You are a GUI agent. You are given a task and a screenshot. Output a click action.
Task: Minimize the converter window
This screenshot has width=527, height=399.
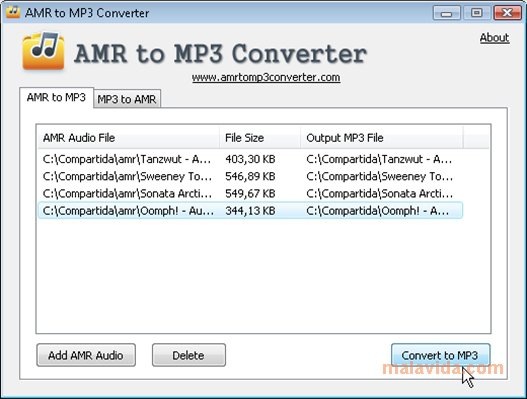(446, 13)
